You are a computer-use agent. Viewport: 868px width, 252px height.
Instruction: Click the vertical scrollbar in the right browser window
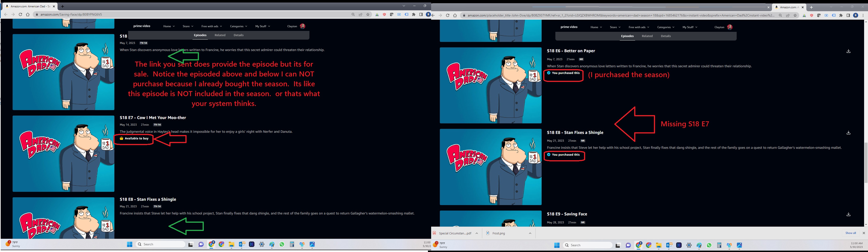pos(866,163)
